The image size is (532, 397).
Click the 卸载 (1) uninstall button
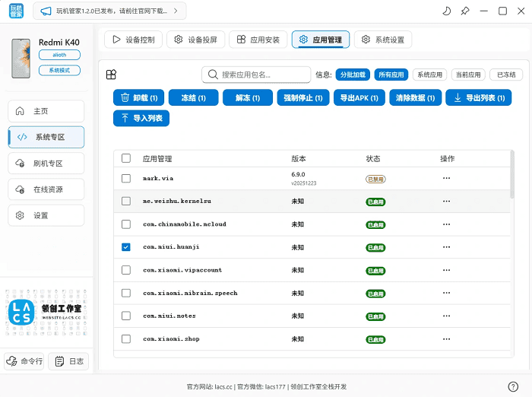pos(139,98)
